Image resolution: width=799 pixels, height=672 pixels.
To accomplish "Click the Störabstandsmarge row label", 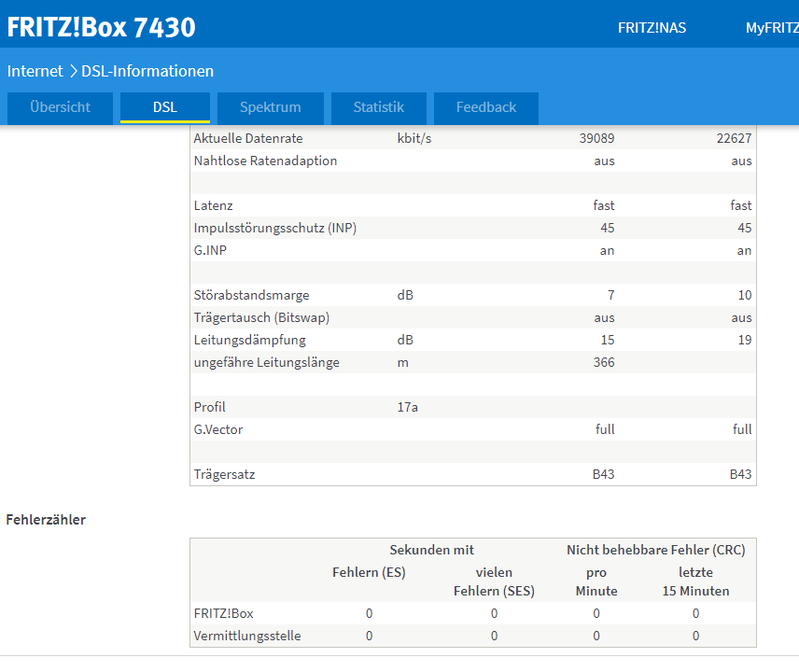I will coord(251,295).
